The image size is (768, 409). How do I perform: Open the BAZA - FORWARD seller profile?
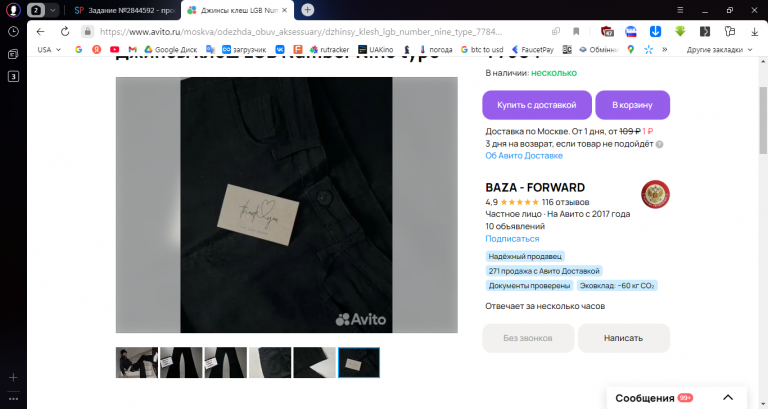[x=535, y=188]
